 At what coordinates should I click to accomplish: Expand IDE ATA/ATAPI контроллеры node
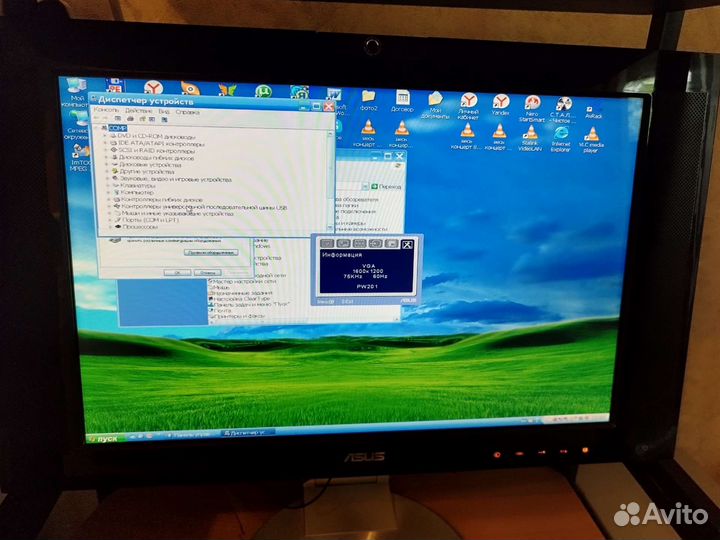tap(106, 143)
